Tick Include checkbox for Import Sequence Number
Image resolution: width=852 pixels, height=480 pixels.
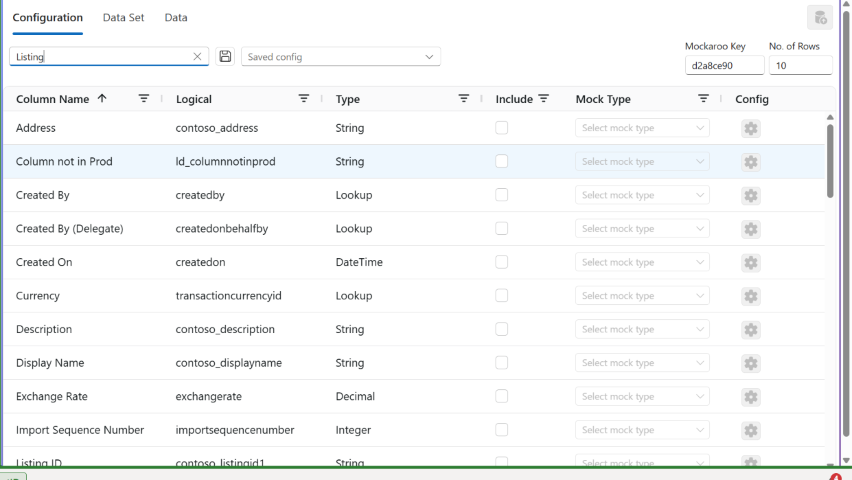coord(502,430)
